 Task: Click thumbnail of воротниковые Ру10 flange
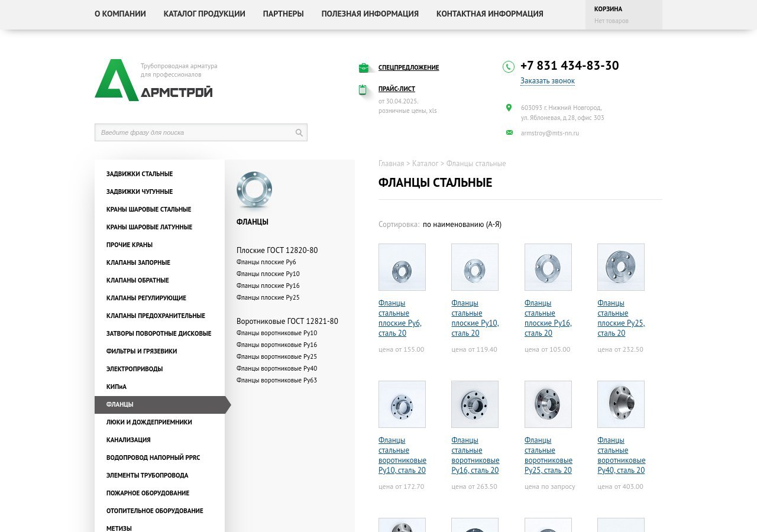[x=402, y=404]
